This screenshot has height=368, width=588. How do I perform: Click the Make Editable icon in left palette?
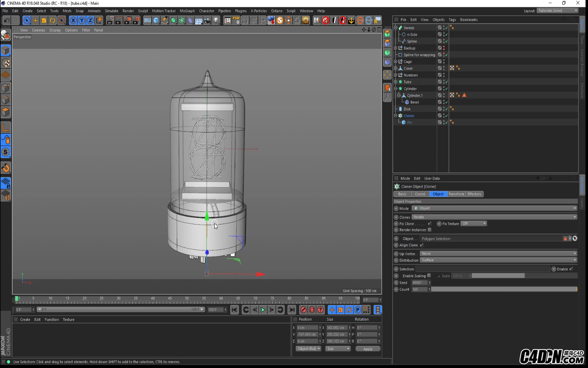[x=6, y=36]
